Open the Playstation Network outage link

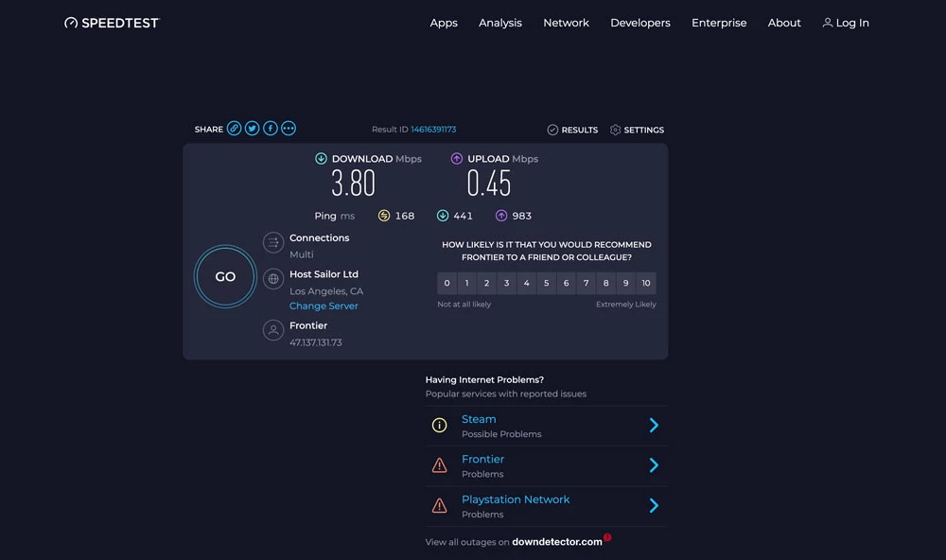[x=516, y=499]
